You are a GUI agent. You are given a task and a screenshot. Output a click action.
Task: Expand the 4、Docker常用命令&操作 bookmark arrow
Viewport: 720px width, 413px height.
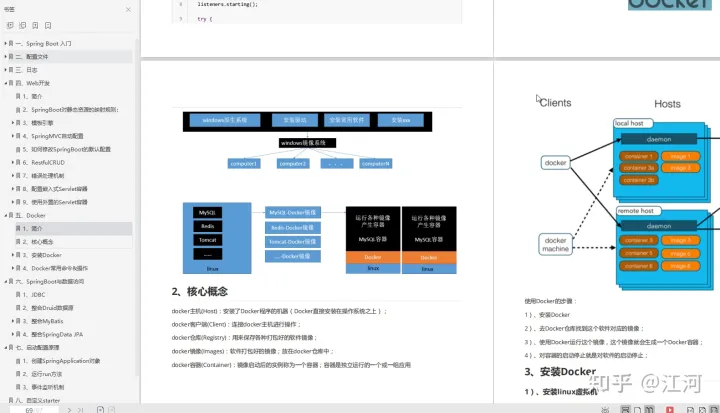pyautogui.click(x=13, y=268)
